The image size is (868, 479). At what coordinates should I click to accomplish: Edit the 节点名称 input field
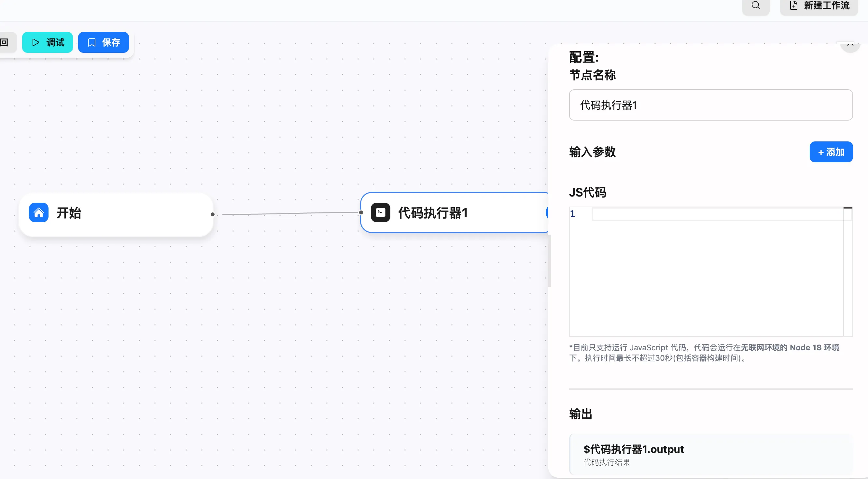pos(711,105)
